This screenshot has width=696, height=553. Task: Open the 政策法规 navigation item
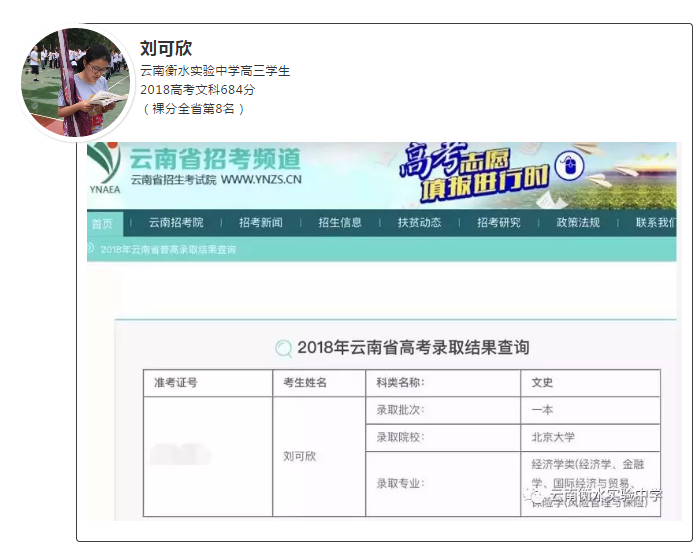578,223
